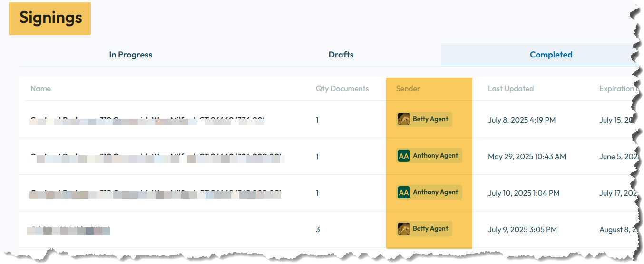The image size is (644, 264).
Task: Click the quantity 3 in the last row
Action: [x=318, y=230]
